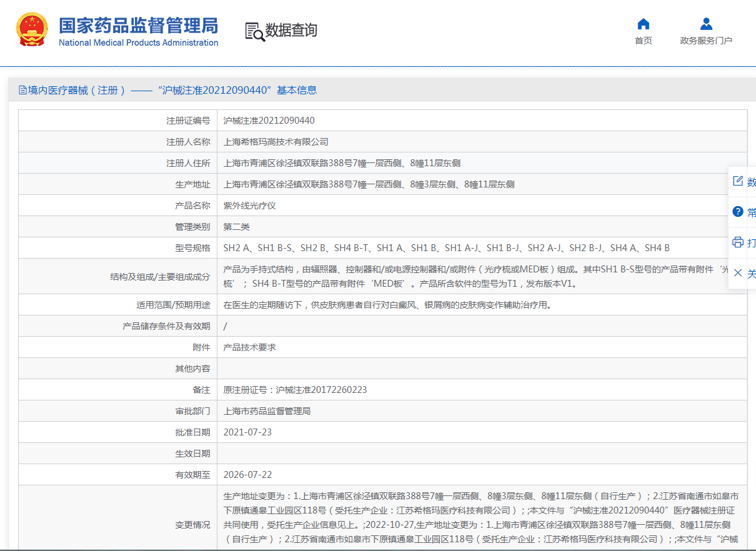Viewport: 756px width, 551px height.
Task: Open government service portal user icon
Action: 706,24
